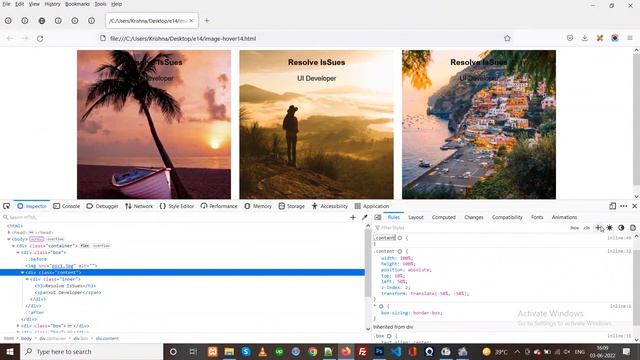The width and height of the screenshot is (640, 360).
Task: Switch to the Changes sidebar tab
Action: tap(473, 217)
